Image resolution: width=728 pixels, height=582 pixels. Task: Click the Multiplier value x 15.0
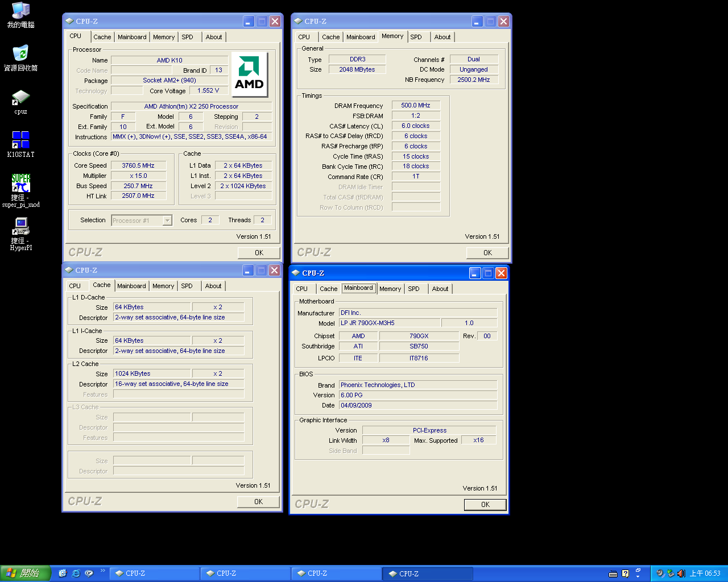[x=138, y=176]
